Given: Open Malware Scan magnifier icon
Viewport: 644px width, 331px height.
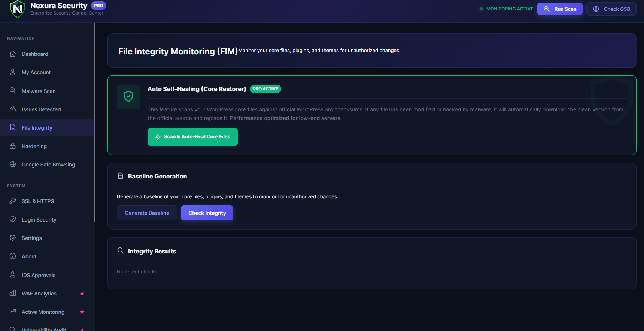Looking at the screenshot, I should (13, 91).
